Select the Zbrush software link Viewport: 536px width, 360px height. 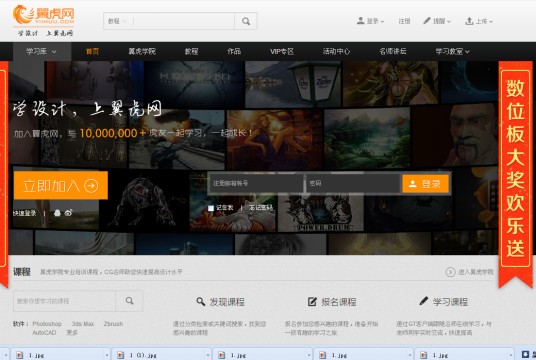point(113,323)
